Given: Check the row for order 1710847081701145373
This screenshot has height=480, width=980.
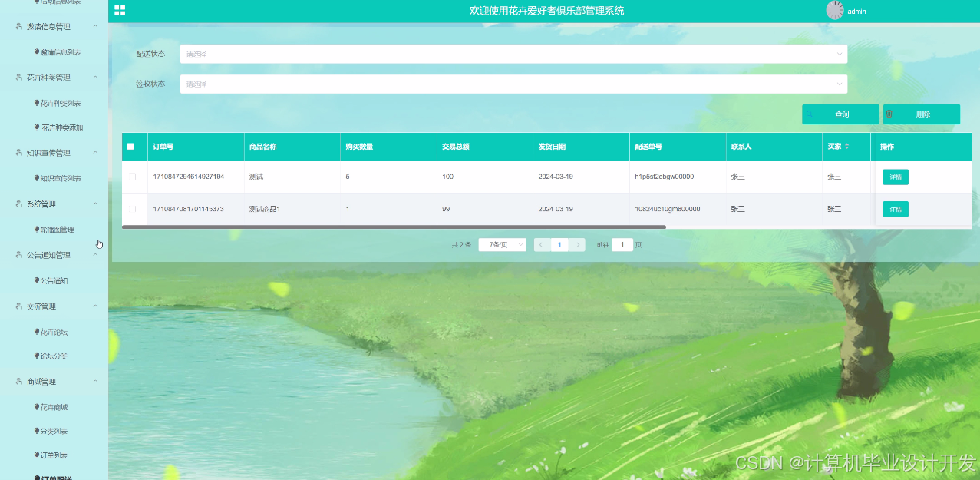Looking at the screenshot, I should point(132,209).
